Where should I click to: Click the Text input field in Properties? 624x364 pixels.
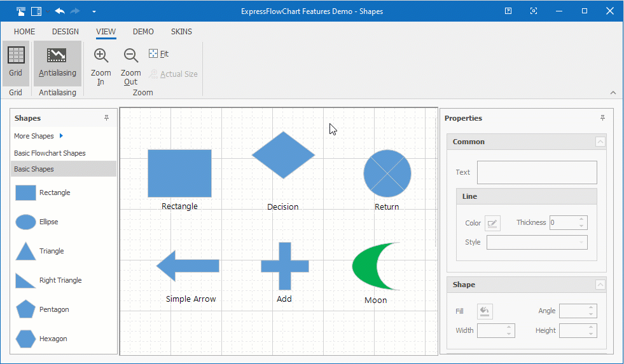(537, 172)
